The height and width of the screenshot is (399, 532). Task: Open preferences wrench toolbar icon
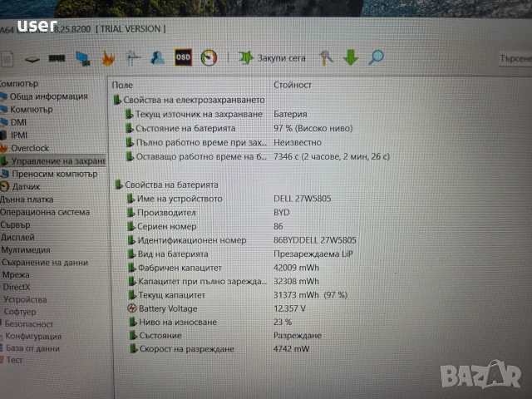[326, 57]
